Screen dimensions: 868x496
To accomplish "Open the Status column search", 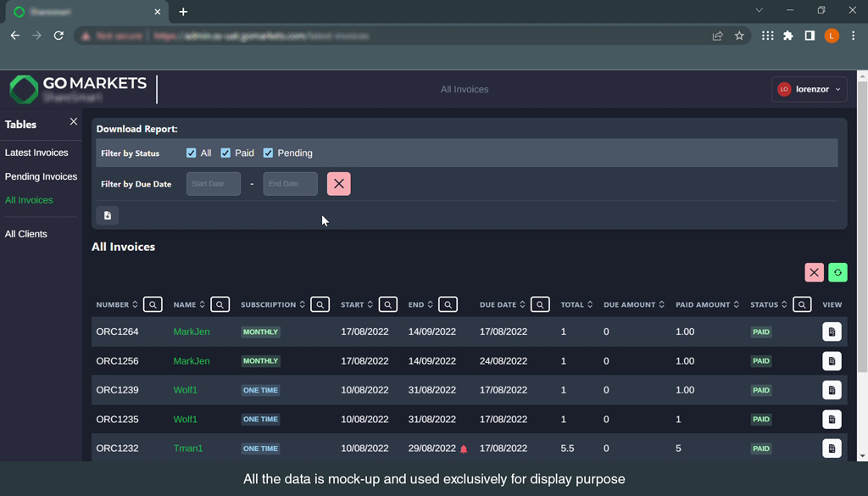I will click(802, 304).
